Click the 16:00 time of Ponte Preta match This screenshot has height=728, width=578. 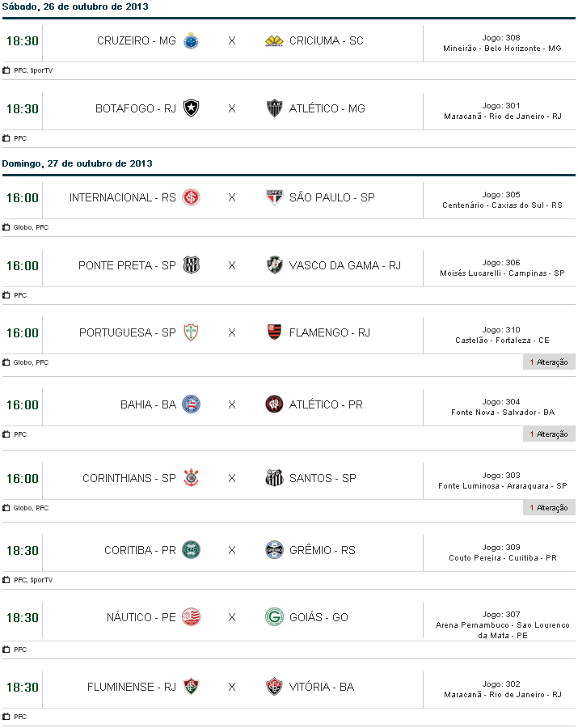tap(23, 265)
